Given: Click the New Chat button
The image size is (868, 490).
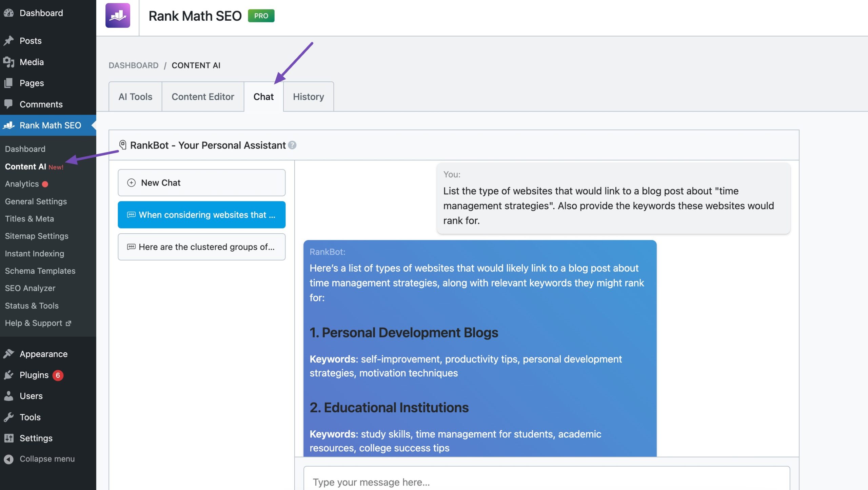Looking at the screenshot, I should click(201, 182).
